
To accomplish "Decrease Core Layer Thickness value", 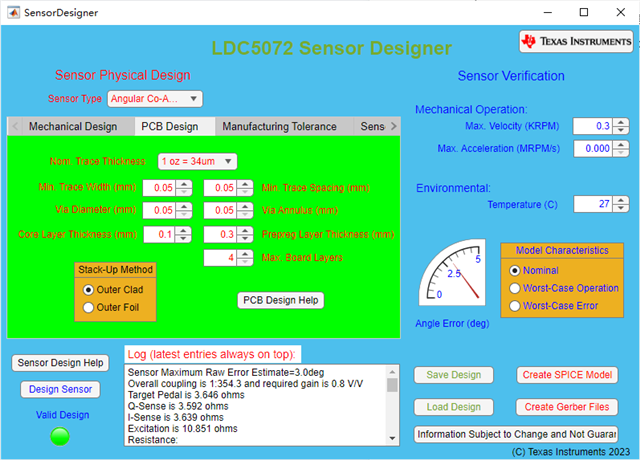I will coord(183,239).
